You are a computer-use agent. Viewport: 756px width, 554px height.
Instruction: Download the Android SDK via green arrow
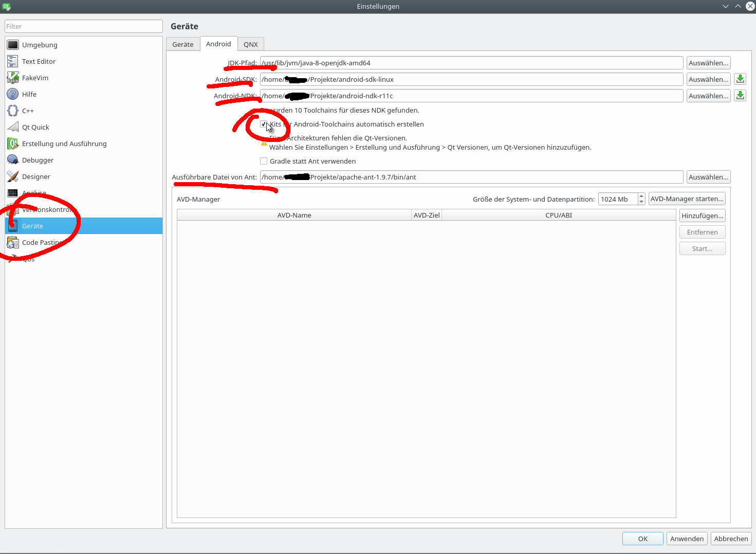pyautogui.click(x=740, y=79)
